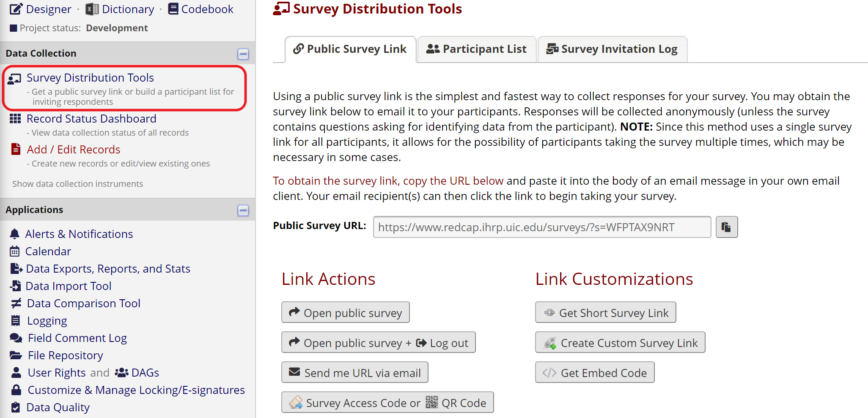Show data collection instruments
The image size is (868, 418).
tap(77, 183)
